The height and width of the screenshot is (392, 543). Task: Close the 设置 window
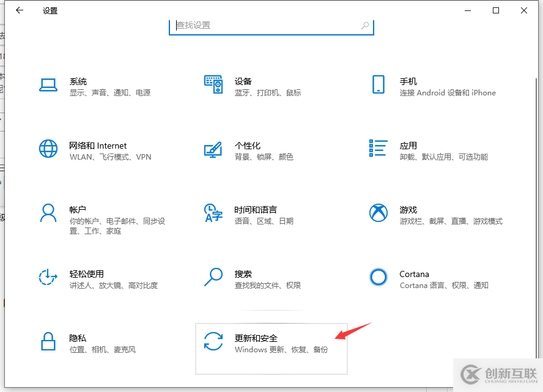pos(524,10)
